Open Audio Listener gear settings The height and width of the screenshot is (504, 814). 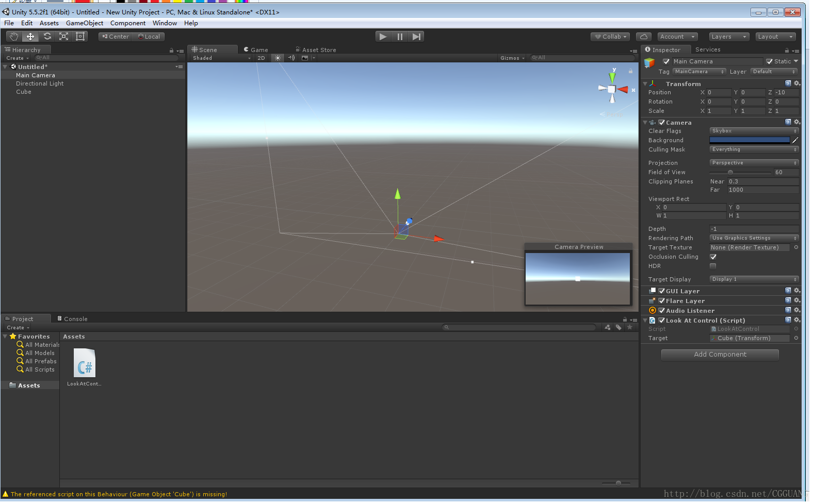pyautogui.click(x=797, y=310)
